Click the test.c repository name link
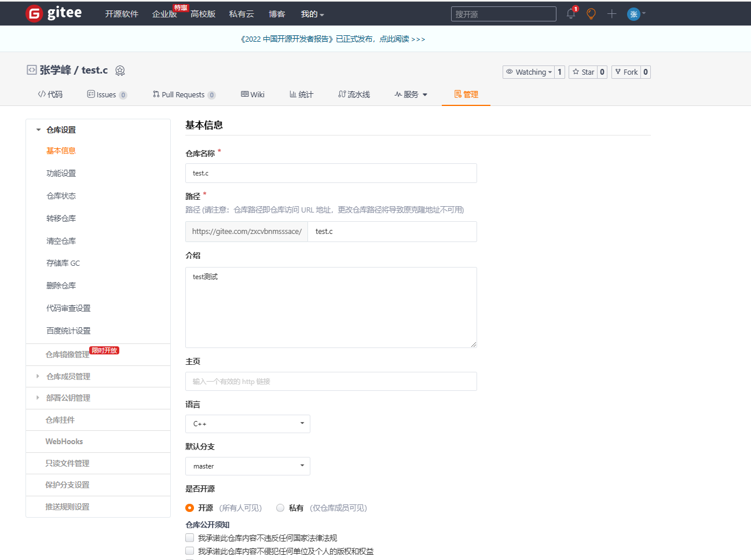 (x=94, y=70)
